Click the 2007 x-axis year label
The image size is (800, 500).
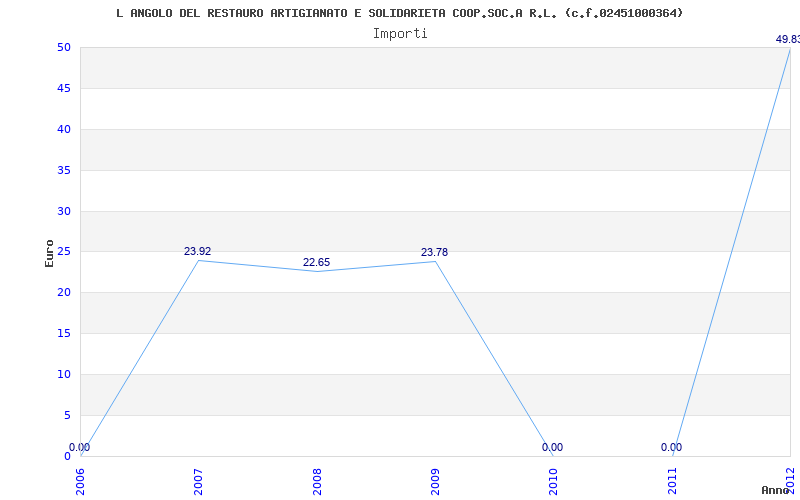pyautogui.click(x=198, y=482)
